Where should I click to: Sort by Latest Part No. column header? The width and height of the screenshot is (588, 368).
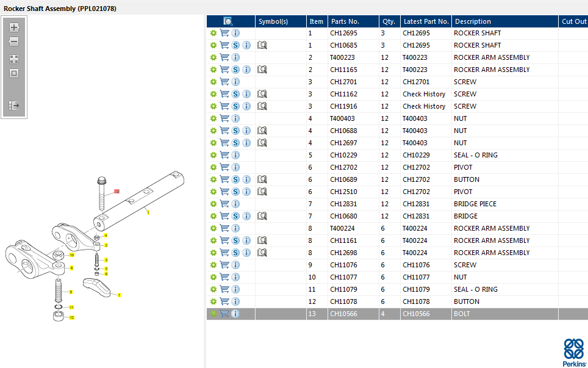(426, 21)
